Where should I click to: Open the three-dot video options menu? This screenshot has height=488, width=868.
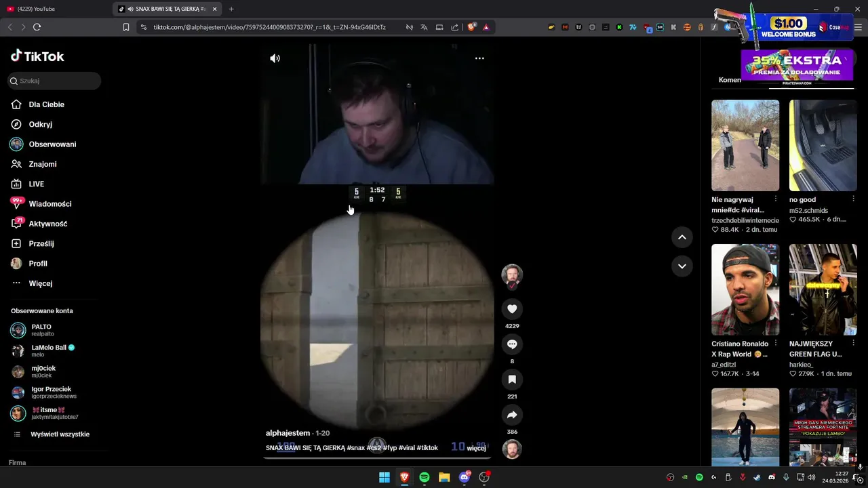click(x=479, y=58)
